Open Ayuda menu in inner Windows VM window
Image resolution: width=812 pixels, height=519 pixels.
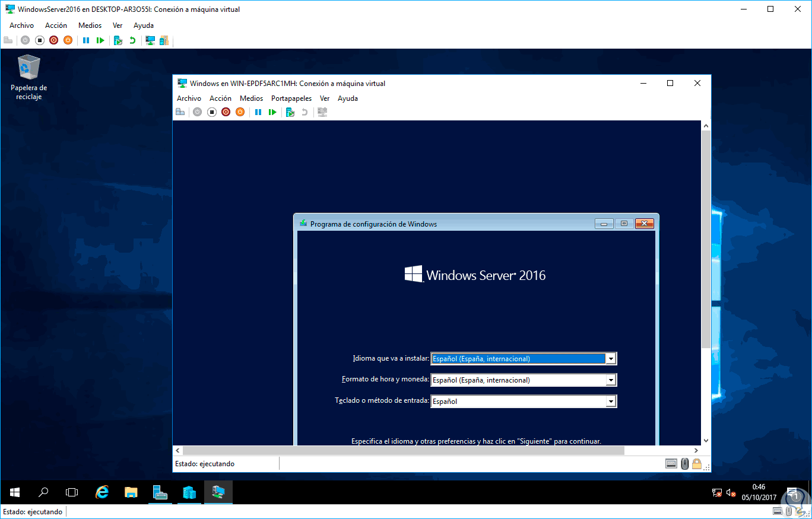[348, 98]
